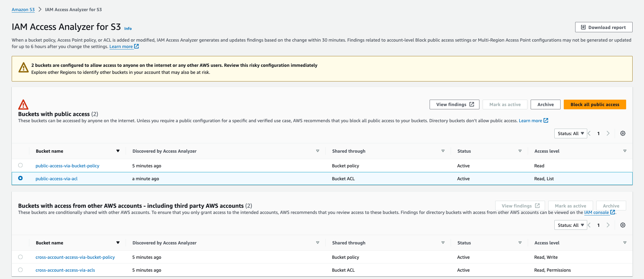Screen dimensions: 644x279
Task: Open table preferences gear for public access buckets
Action: pos(623,133)
